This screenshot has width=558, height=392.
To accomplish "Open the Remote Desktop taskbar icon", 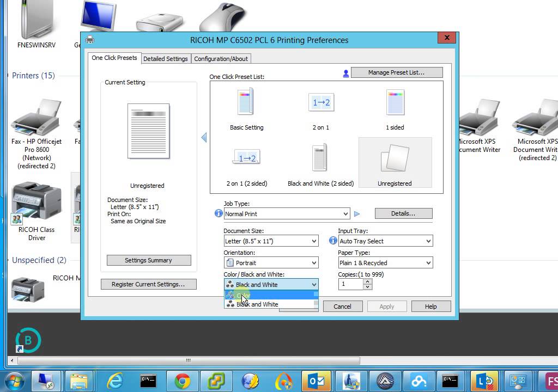I will [46, 381].
